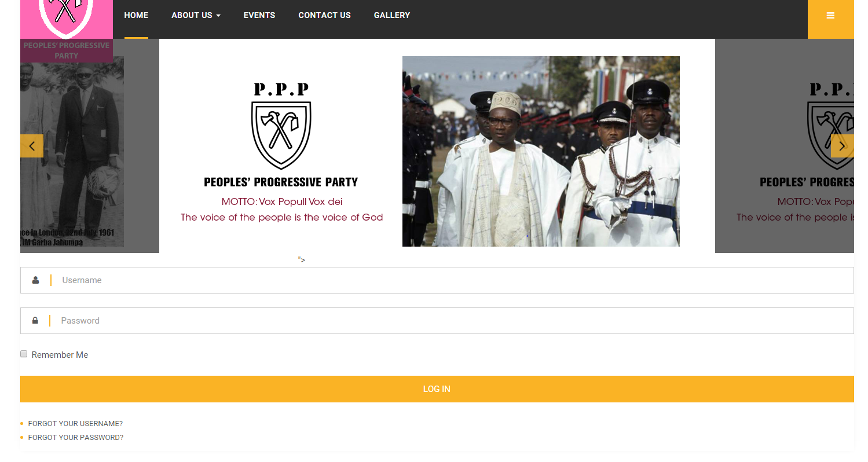Click the lock icon beside Password
Viewport: 868px width, 462px height.
point(35,321)
